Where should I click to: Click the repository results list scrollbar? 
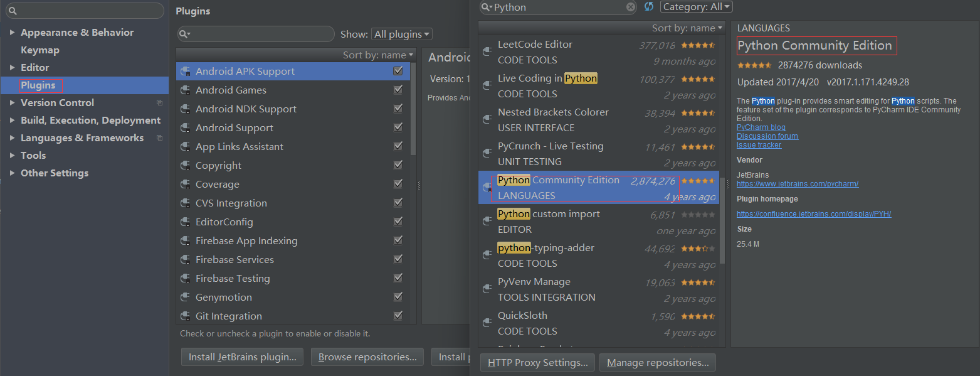[x=722, y=220]
